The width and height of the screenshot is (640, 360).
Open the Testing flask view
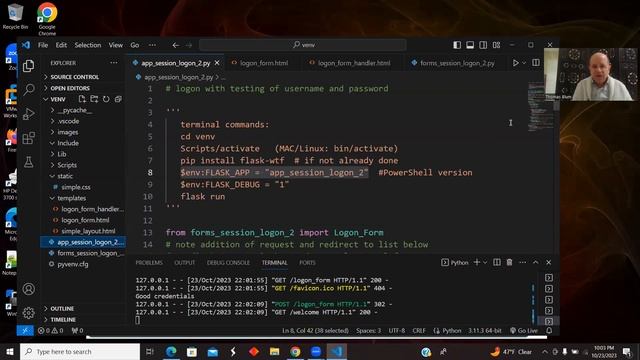[29, 162]
